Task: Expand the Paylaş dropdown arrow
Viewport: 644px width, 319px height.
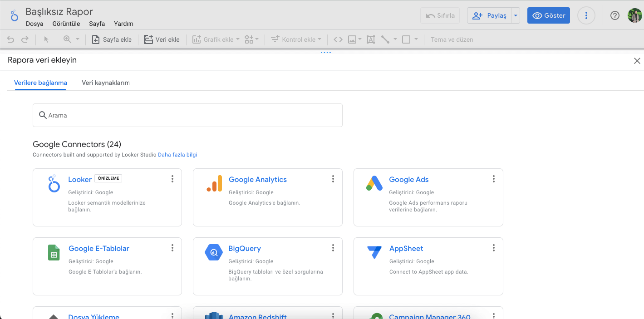Action: (516, 15)
